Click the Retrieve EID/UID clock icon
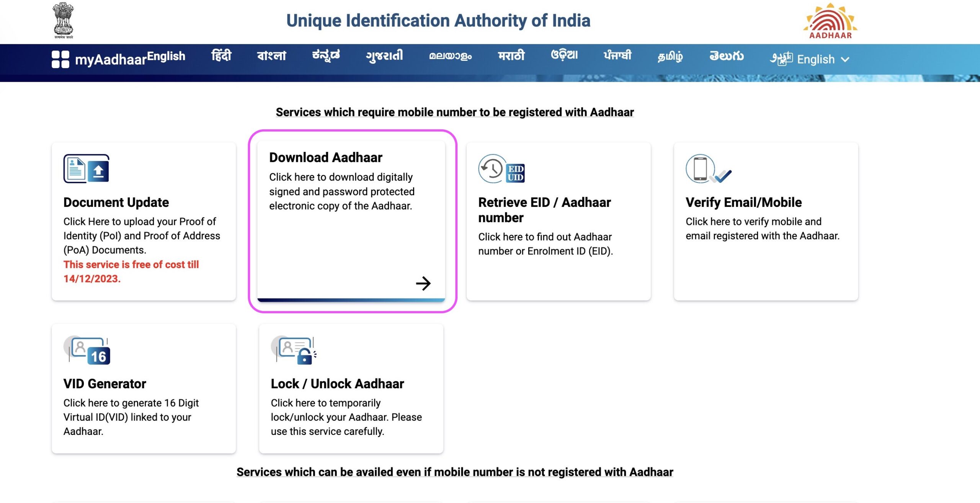The width and height of the screenshot is (980, 503). (x=501, y=169)
